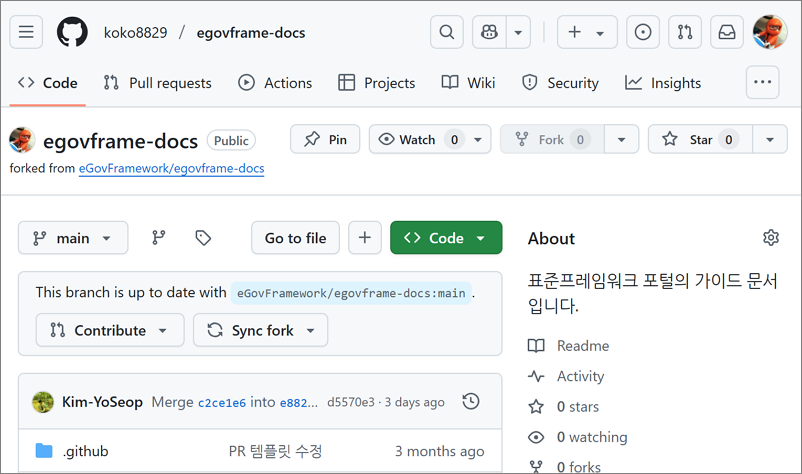Click the eGovFramework/egovframe-docs:main branch label
802x474 pixels.
(351, 293)
